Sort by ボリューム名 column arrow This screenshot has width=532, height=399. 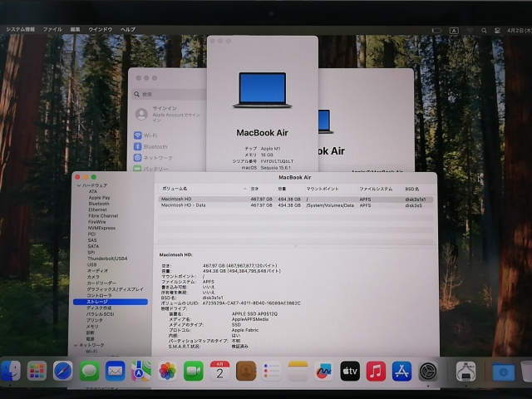pyautogui.click(x=244, y=189)
